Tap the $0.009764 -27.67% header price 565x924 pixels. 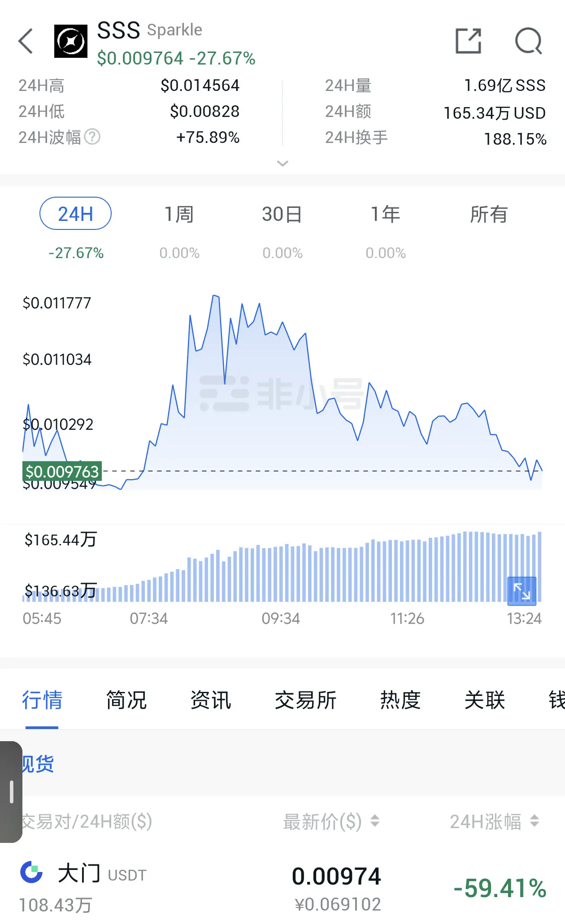pyautogui.click(x=176, y=58)
